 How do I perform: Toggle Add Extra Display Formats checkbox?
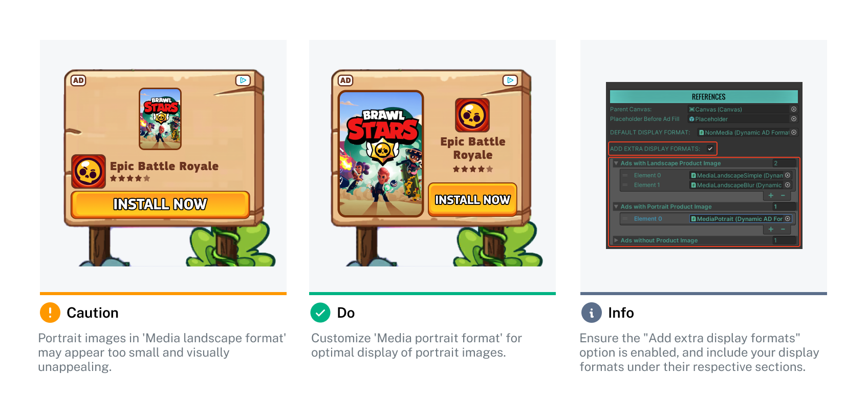pos(710,149)
